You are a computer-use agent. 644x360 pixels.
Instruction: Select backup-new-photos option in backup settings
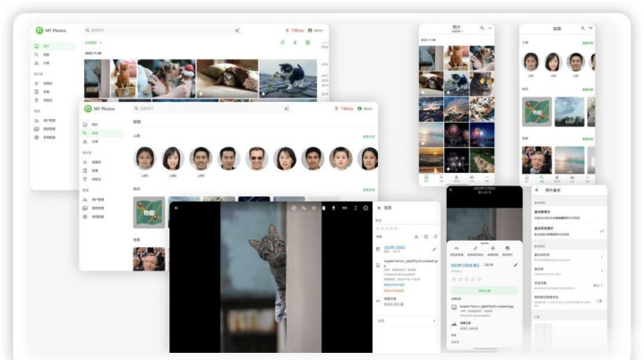[x=569, y=215]
